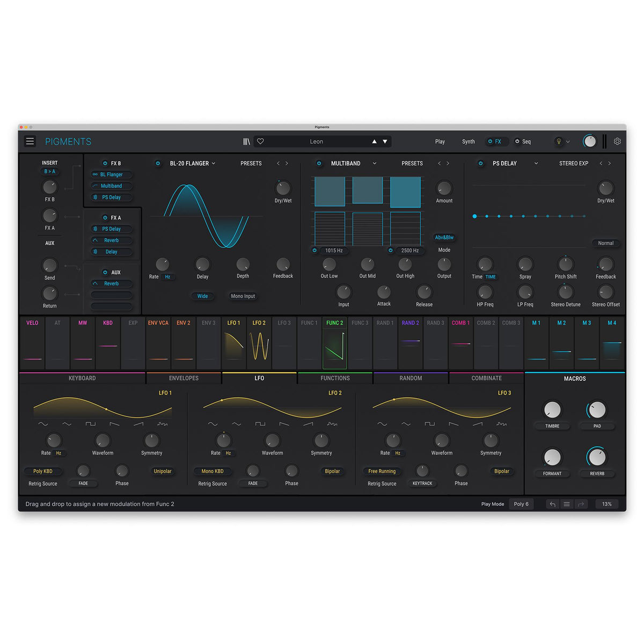This screenshot has width=644, height=644.
Task: Go to next PS Delay preset
Action: click(x=609, y=163)
